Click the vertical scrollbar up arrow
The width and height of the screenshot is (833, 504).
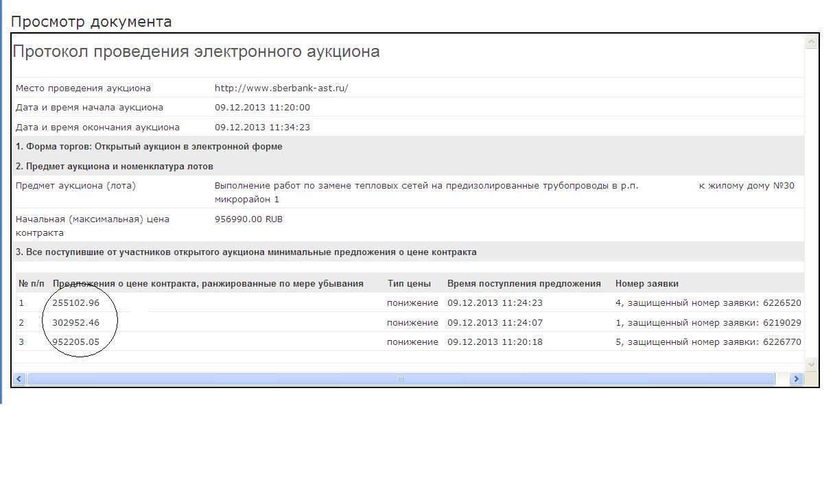811,42
